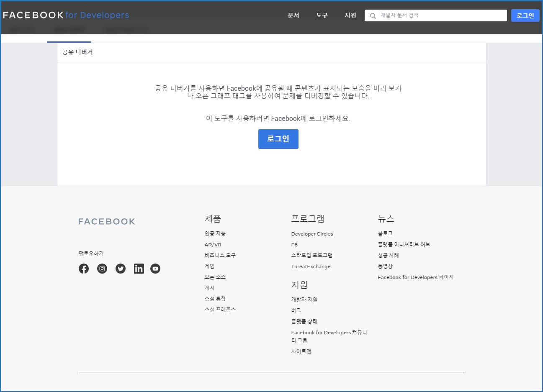Click the gray FACEBOOK footer logo
The height and width of the screenshot is (392, 543).
tap(107, 222)
